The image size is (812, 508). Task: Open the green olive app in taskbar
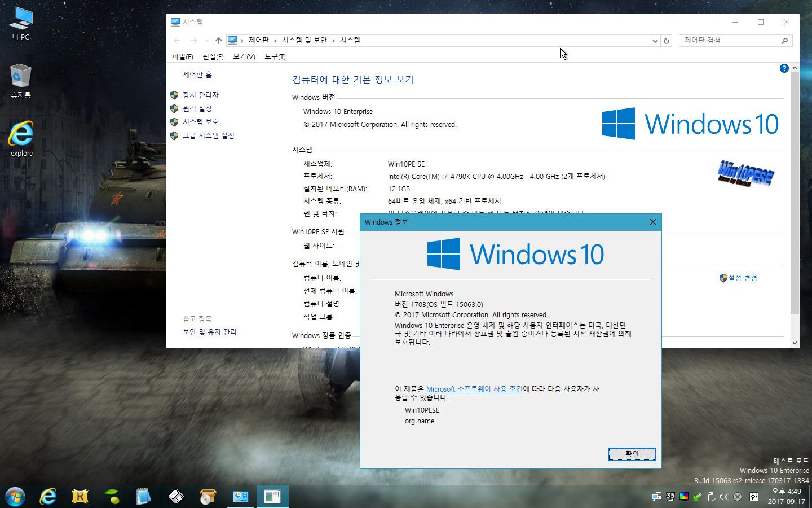(112, 497)
